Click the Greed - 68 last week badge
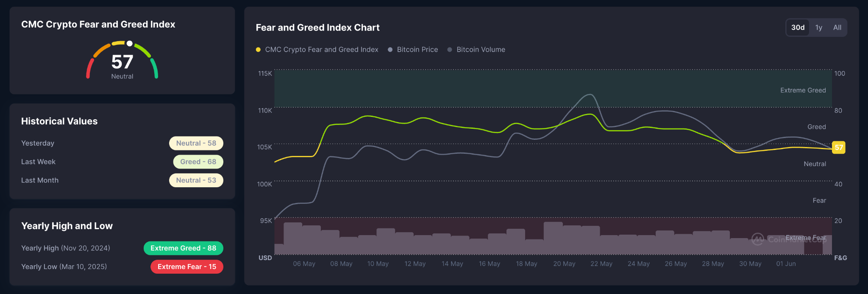The image size is (868, 294). (x=198, y=162)
